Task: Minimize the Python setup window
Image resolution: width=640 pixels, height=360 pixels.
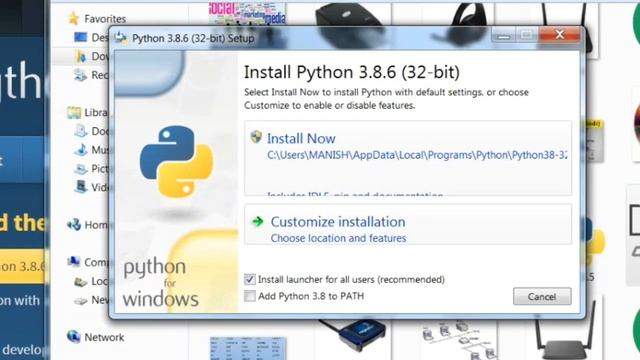Action: (503, 35)
